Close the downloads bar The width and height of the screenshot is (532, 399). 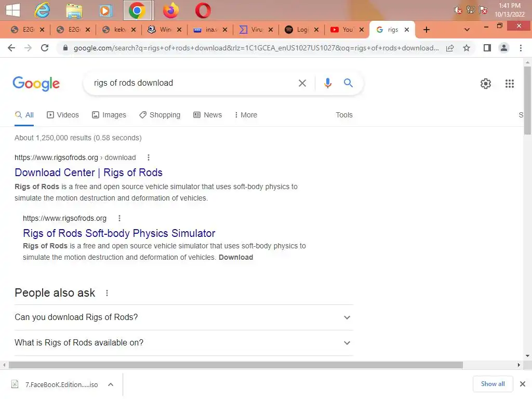click(x=523, y=384)
